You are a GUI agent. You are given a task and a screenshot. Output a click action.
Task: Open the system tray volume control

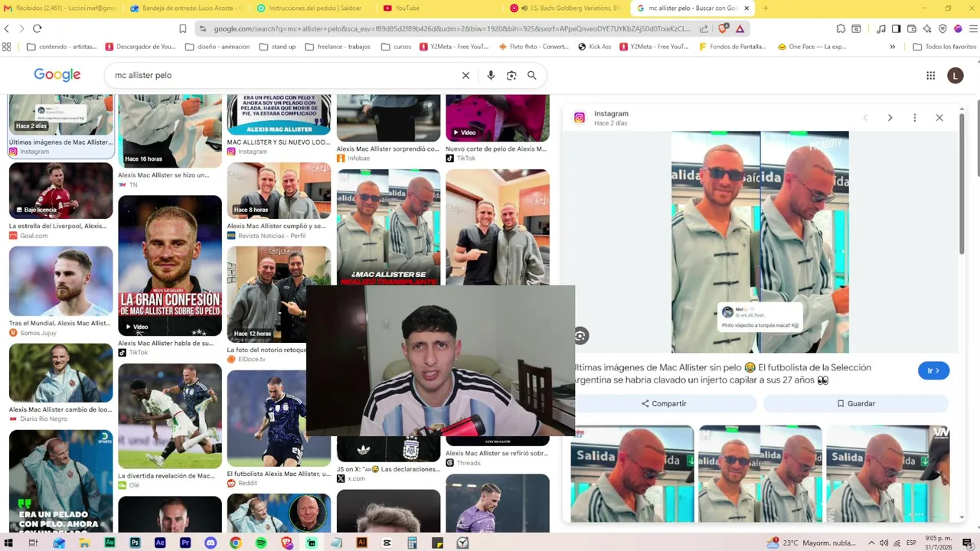(x=884, y=543)
